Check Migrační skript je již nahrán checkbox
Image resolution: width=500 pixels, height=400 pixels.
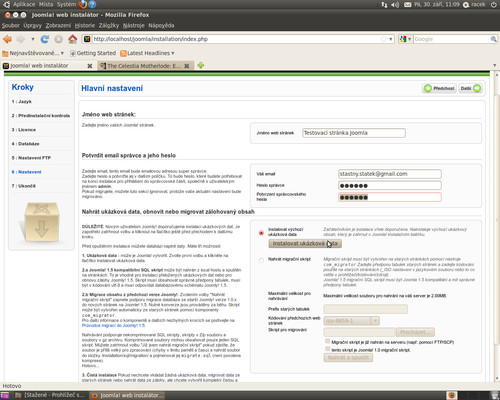coord(327,341)
